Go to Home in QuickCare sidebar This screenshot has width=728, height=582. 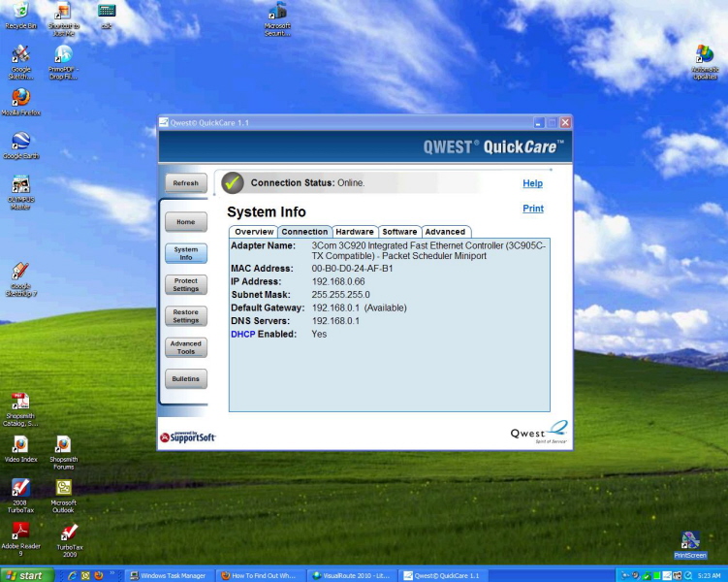(x=186, y=222)
